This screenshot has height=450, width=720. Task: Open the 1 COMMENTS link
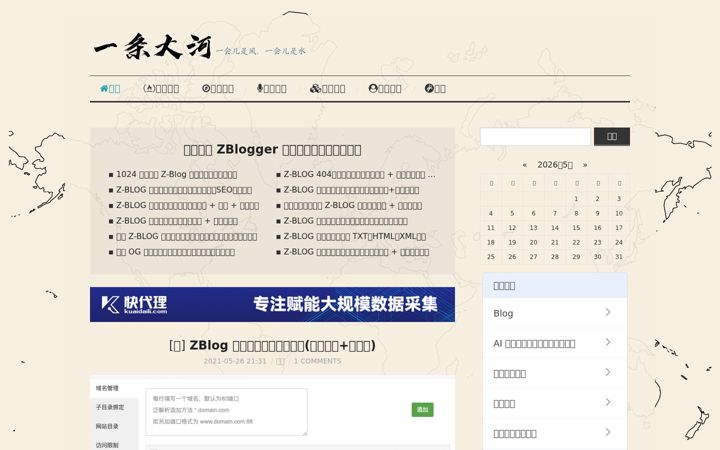(x=317, y=361)
